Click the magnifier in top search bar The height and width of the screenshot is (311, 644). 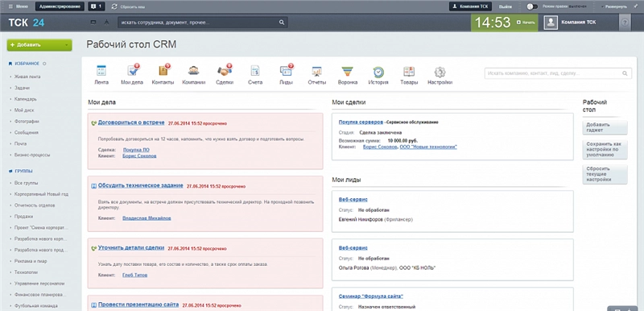pyautogui.click(x=282, y=23)
